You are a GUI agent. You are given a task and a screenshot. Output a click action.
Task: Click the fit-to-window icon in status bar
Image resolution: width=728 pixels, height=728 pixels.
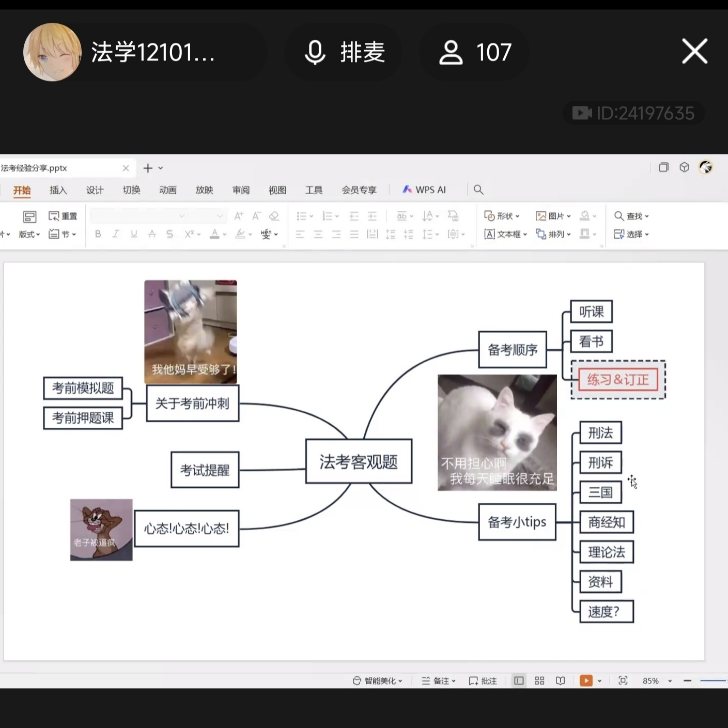(x=623, y=681)
